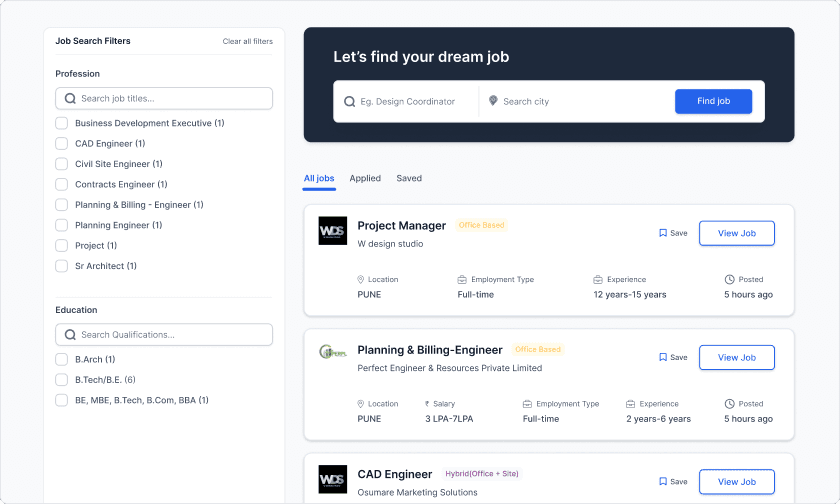Click the Location pin icon in Planning & Billing-Engineer card
The image size is (840, 504).
click(x=361, y=404)
